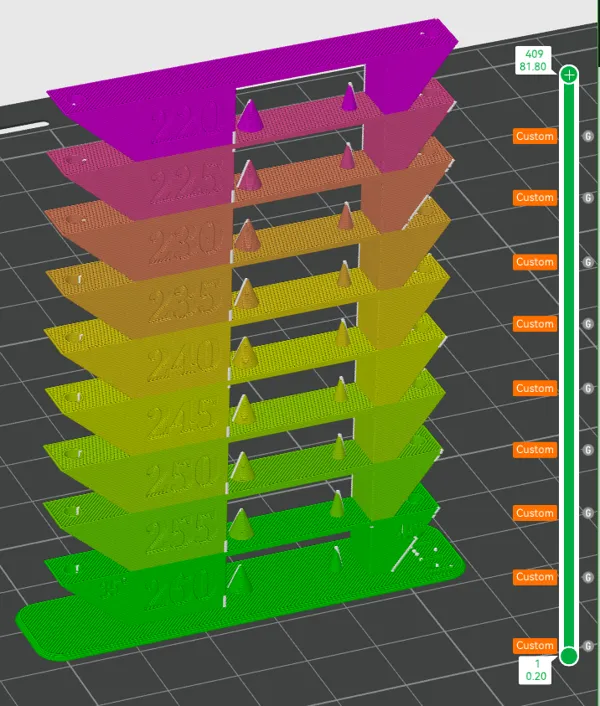Select the third Custom tag from the bottom

[535, 513]
